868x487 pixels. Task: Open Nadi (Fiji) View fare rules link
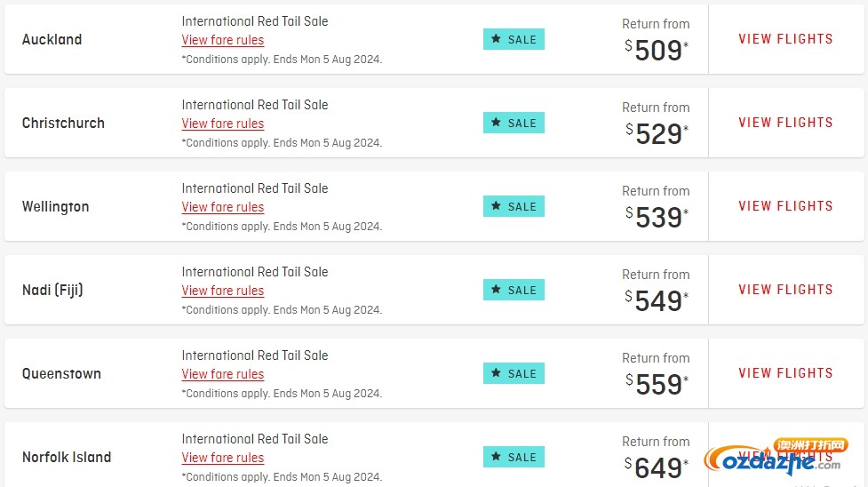[222, 291]
